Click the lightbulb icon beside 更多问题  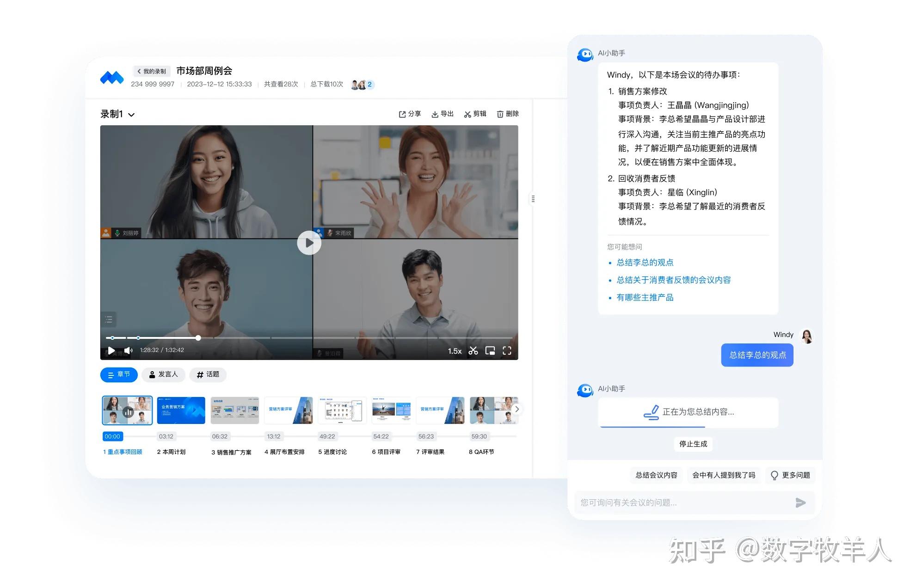tap(775, 475)
